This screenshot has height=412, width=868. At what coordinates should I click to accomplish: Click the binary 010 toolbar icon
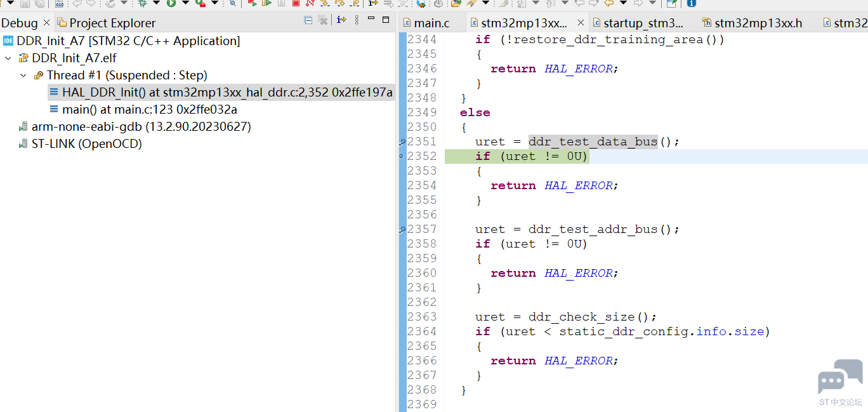click(x=59, y=3)
